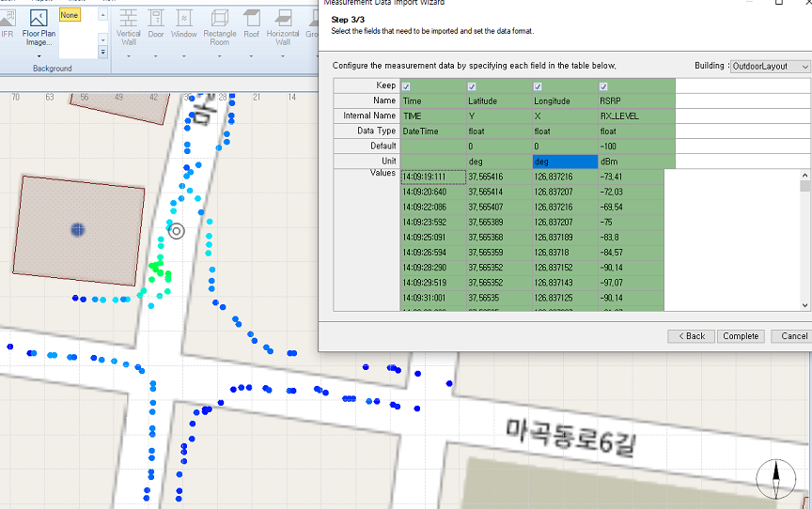Viewport: 812px width, 509px height.
Task: Open the Floor Plan Image tool
Action: 39,28
